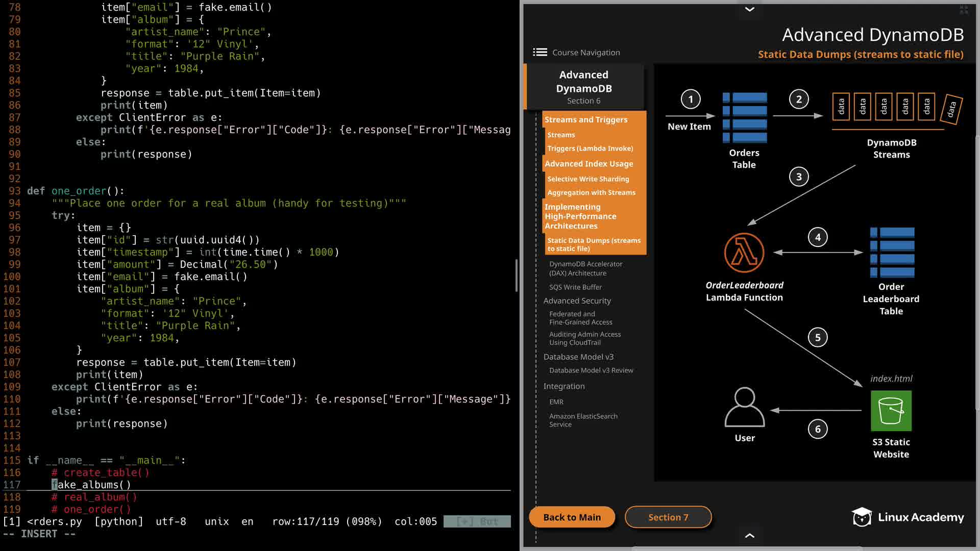Open the Advanced Security section
This screenshot has width=980, height=551.
point(577,301)
